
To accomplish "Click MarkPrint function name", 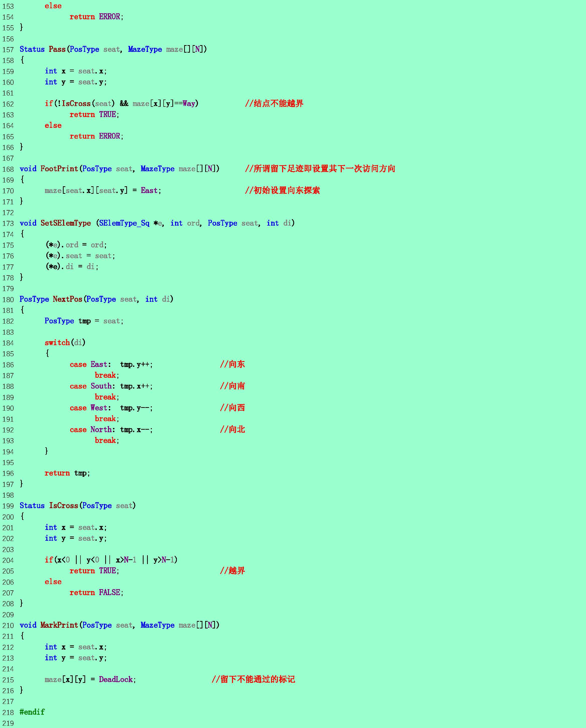I will point(59,625).
